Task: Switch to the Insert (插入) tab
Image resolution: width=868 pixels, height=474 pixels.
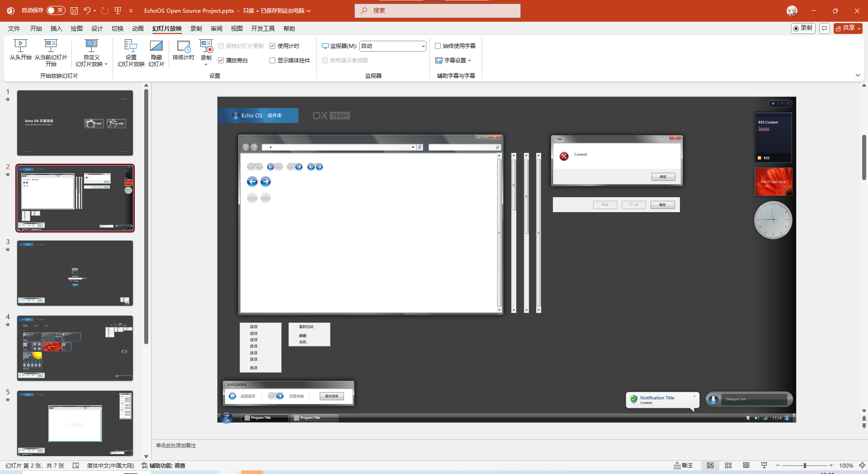Action: pos(56,28)
